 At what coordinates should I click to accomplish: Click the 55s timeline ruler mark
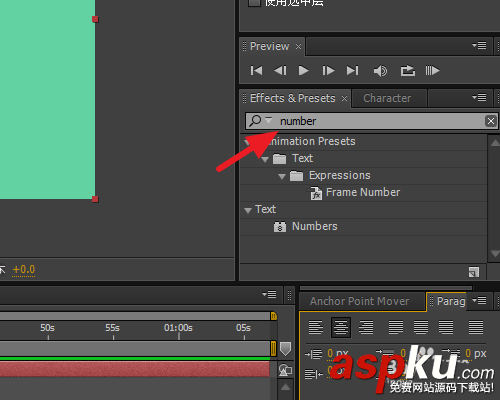pyautogui.click(x=112, y=328)
